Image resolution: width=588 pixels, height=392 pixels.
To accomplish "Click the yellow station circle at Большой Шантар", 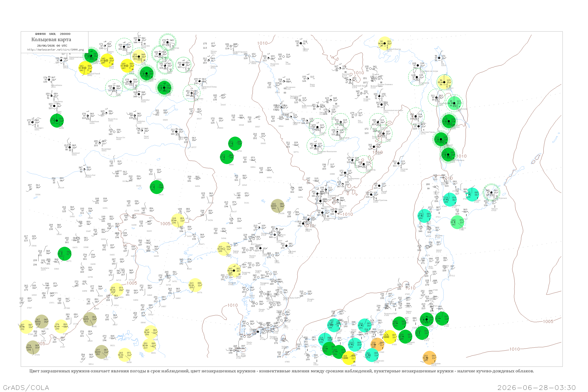I will click(385, 44).
